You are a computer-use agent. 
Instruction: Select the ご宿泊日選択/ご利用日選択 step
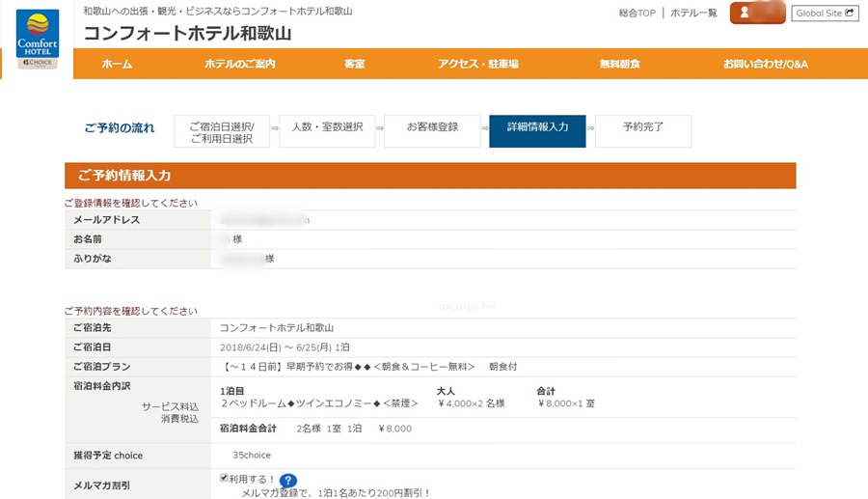(x=222, y=132)
